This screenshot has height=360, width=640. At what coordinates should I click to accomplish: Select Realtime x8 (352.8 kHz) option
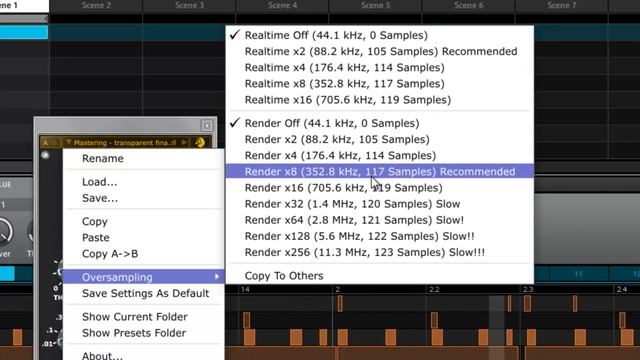pyautogui.click(x=380, y=84)
